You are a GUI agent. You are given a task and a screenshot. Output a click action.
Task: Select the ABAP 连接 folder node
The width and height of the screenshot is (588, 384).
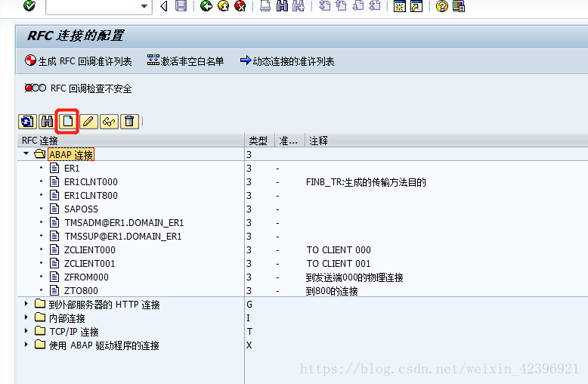click(x=71, y=154)
